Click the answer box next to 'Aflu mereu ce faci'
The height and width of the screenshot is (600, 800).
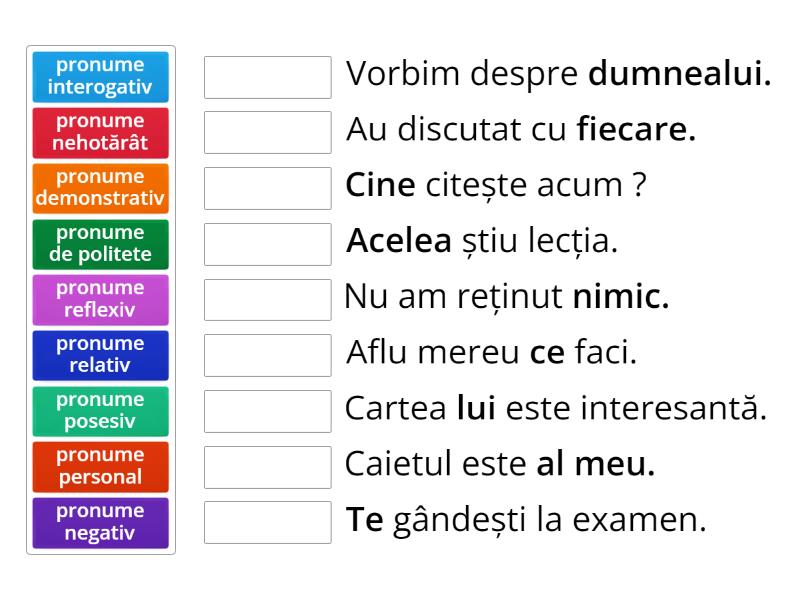pyautogui.click(x=266, y=353)
